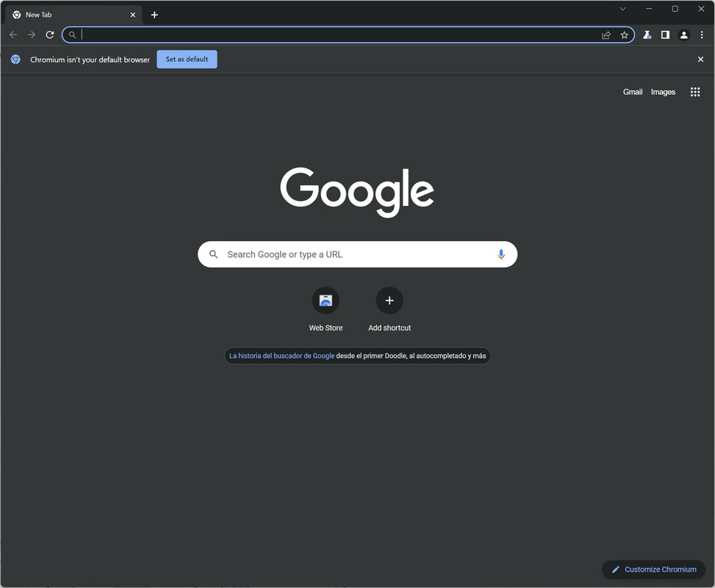Click the back navigation arrow
Screen dimensions: 715x588
[x=13, y=35]
